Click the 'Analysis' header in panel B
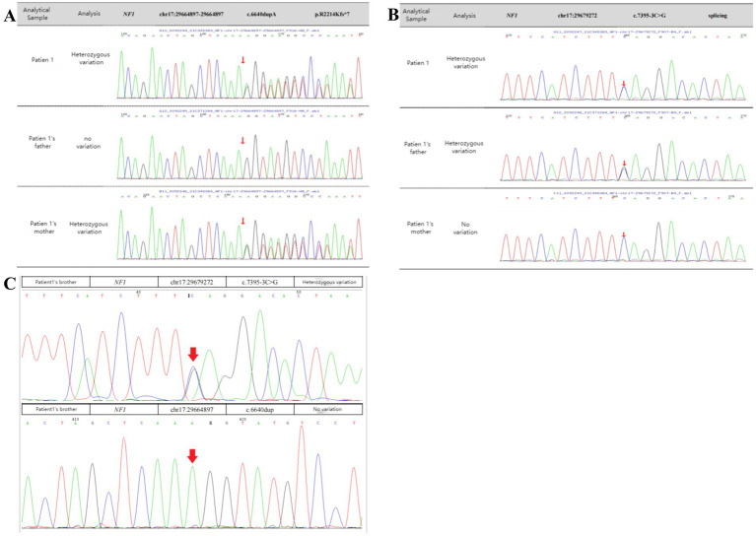This screenshot has width=756, height=536. click(x=464, y=16)
